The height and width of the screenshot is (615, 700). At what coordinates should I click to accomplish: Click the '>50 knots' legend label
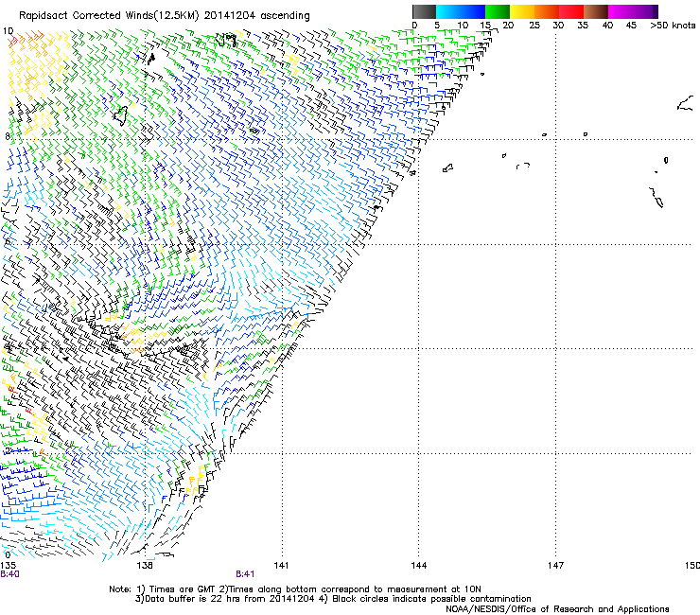(673, 26)
